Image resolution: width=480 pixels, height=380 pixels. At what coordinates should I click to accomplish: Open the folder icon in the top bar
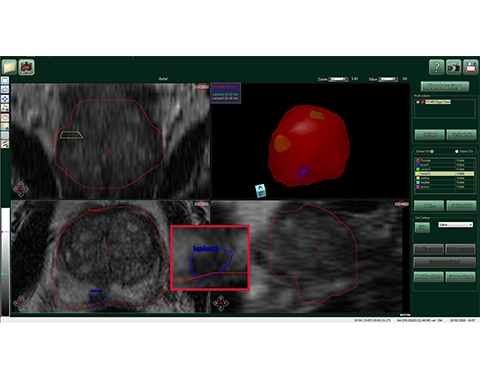click(9, 67)
